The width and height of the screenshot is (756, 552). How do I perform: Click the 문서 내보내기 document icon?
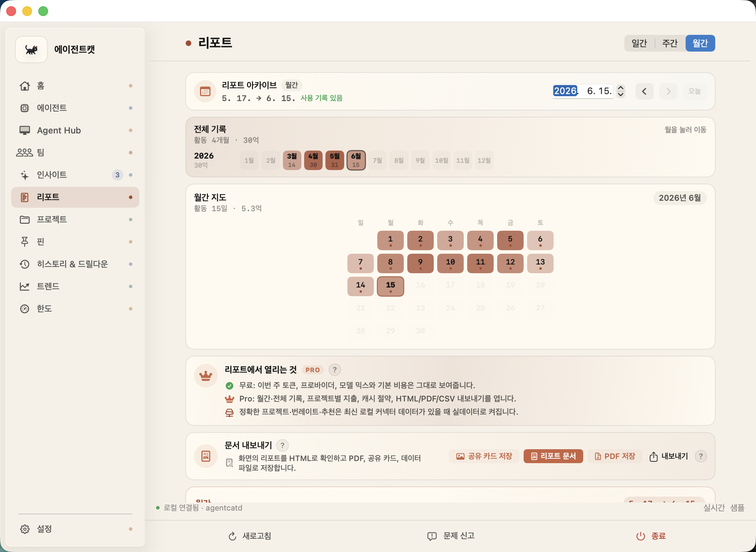(x=206, y=456)
